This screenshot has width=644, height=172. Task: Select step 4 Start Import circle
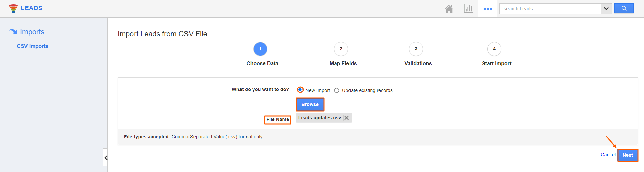[x=494, y=49]
